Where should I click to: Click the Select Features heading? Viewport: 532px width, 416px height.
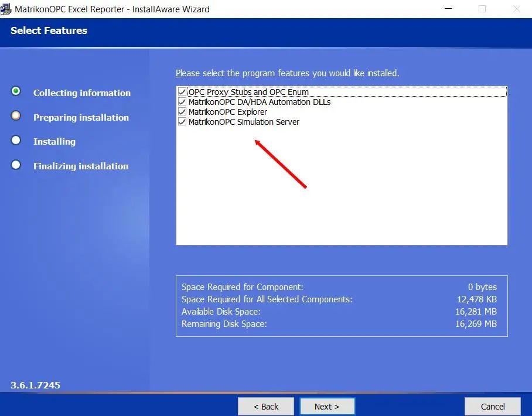(49, 30)
